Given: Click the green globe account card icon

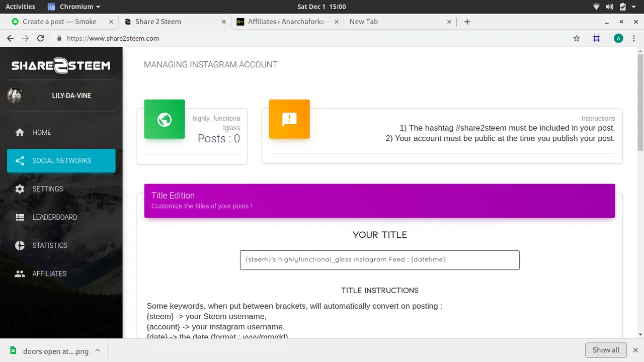Looking at the screenshot, I should (165, 119).
